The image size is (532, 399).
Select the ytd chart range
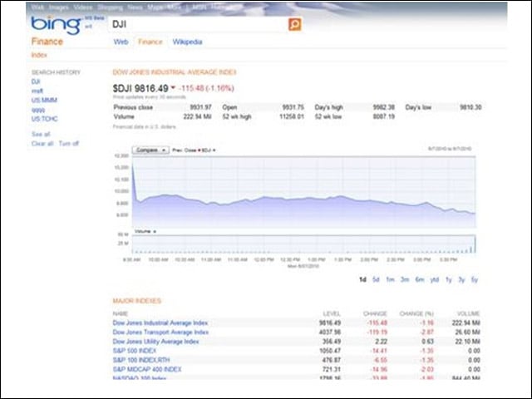(435, 279)
